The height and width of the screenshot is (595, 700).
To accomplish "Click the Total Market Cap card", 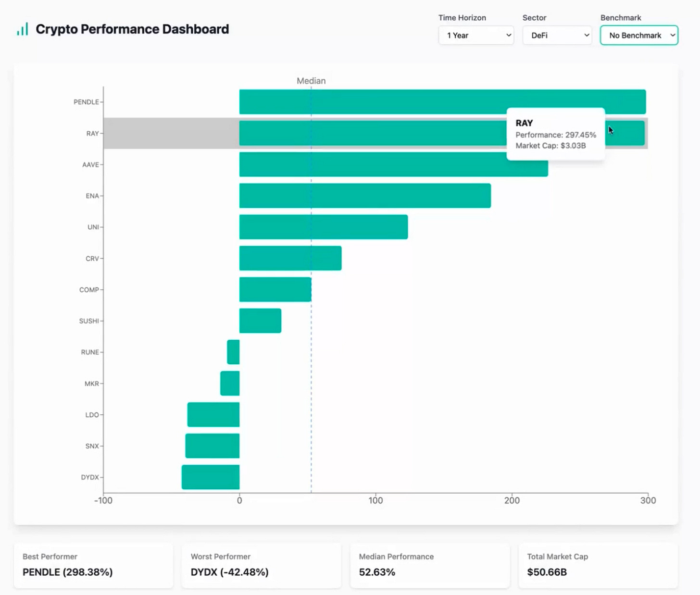I will click(598, 565).
